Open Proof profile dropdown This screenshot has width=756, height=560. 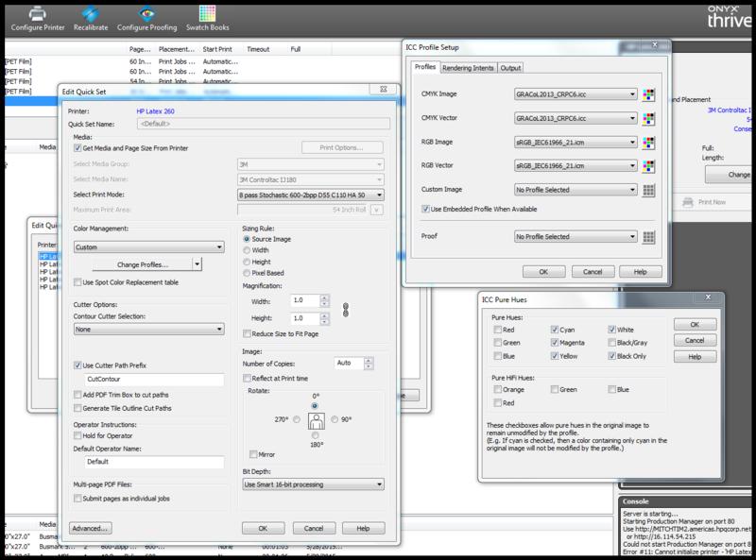576,237
